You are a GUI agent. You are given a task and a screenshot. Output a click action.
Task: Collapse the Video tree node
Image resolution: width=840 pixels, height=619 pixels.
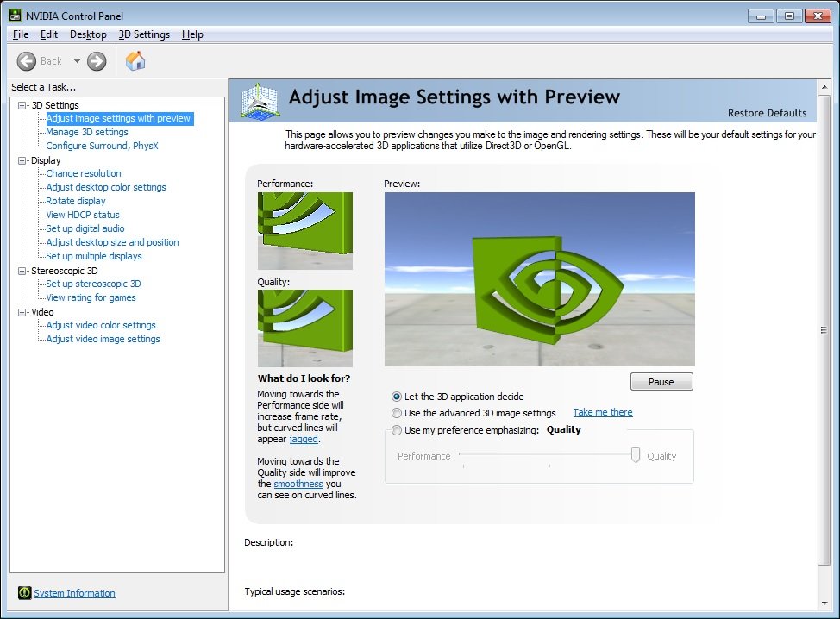22,312
